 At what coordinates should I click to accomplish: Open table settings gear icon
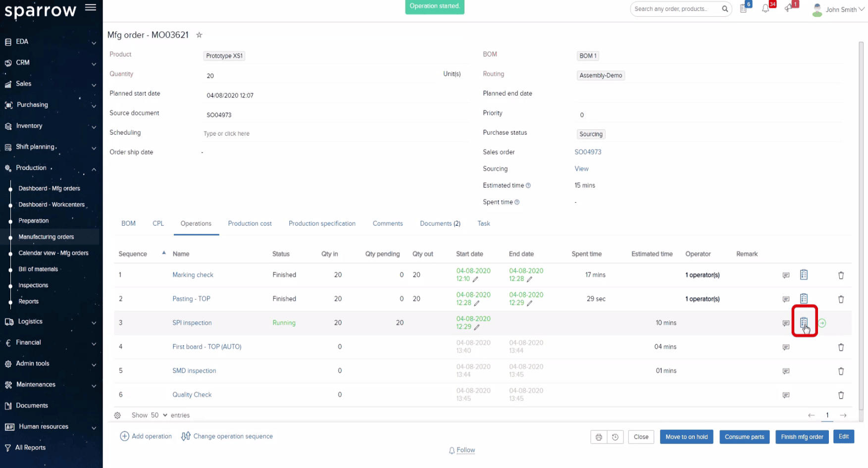click(117, 416)
